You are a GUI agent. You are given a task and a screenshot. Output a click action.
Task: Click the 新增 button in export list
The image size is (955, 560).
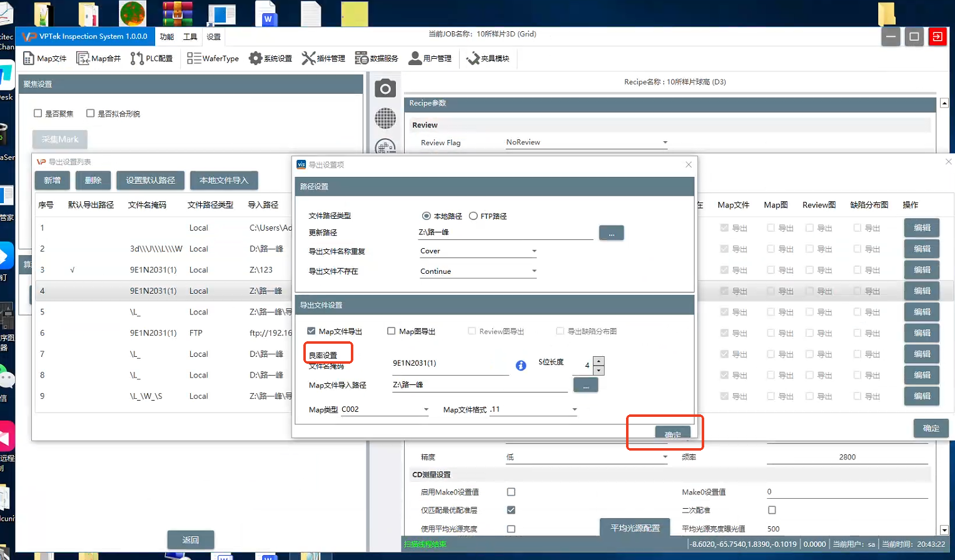(53, 181)
